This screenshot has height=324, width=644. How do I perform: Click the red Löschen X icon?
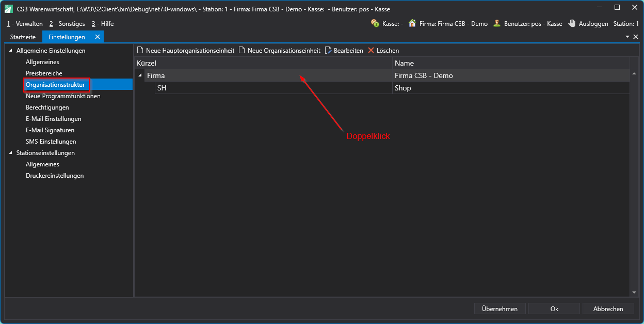(x=371, y=50)
